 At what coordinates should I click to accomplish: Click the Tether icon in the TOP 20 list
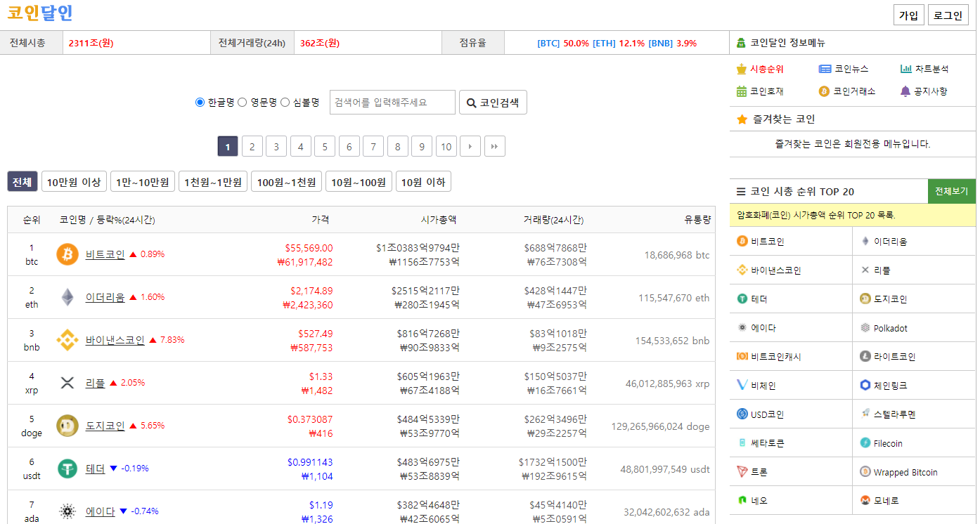coord(742,299)
